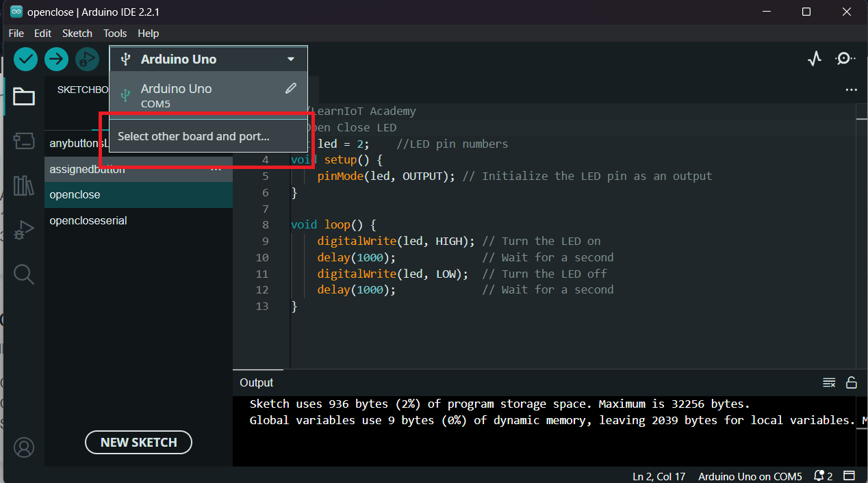The width and height of the screenshot is (868, 483).
Task: Click the NEW SKETCH button
Action: tap(138, 443)
